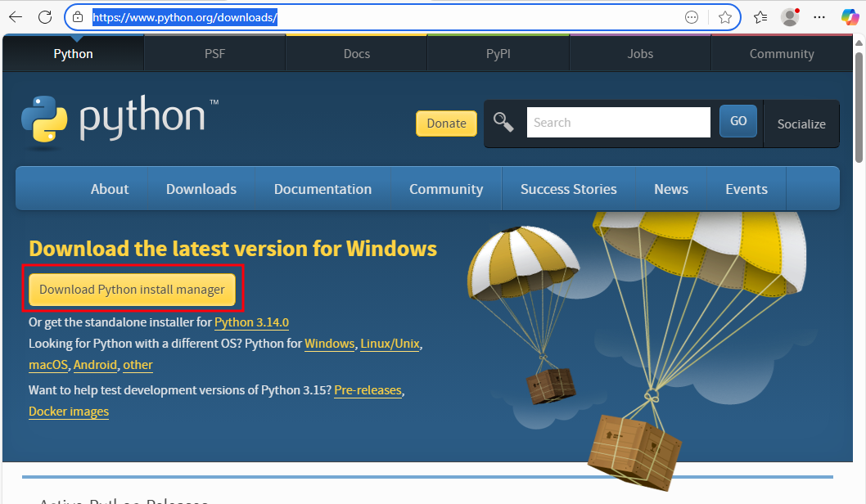The width and height of the screenshot is (866, 504).
Task: Click the browser back arrow
Action: click(x=16, y=17)
